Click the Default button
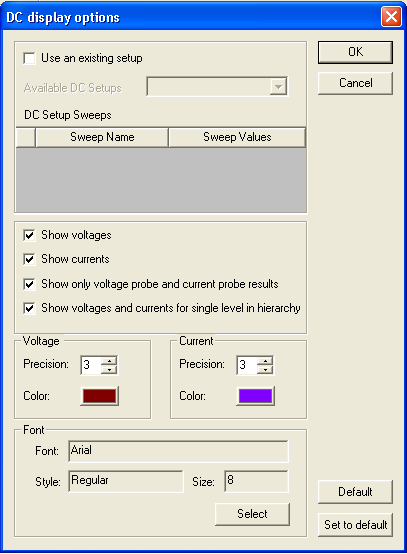 click(355, 492)
